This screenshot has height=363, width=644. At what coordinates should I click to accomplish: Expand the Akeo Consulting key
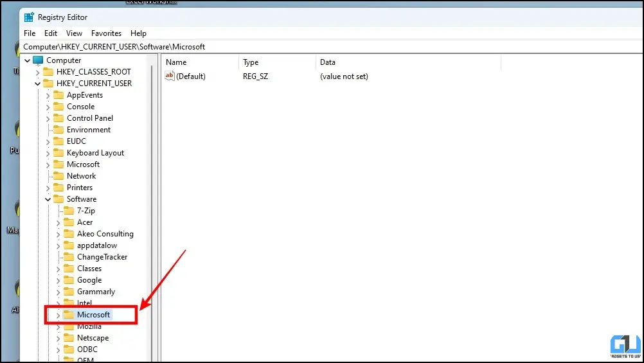(58, 234)
